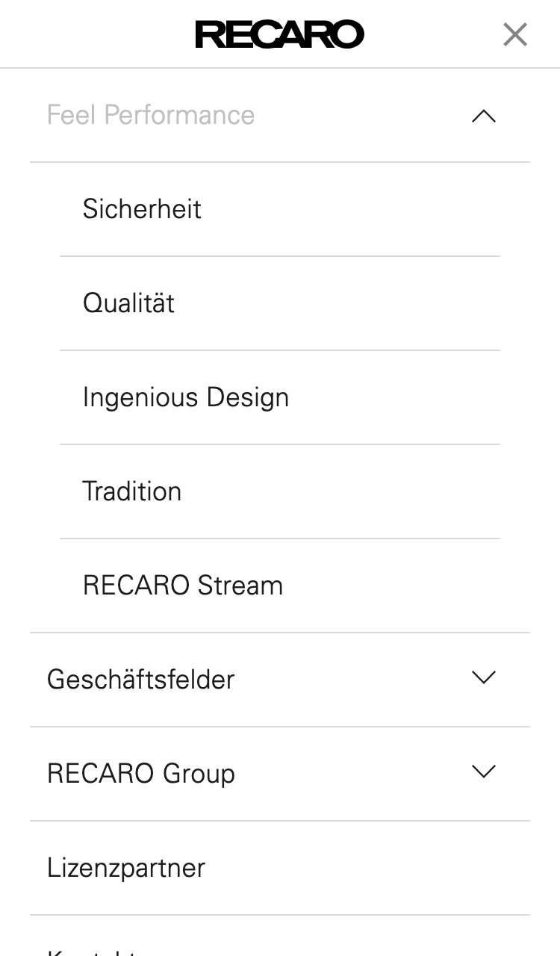The image size is (560, 956).
Task: Hide the Feel Performance submenu list
Action: [484, 116]
